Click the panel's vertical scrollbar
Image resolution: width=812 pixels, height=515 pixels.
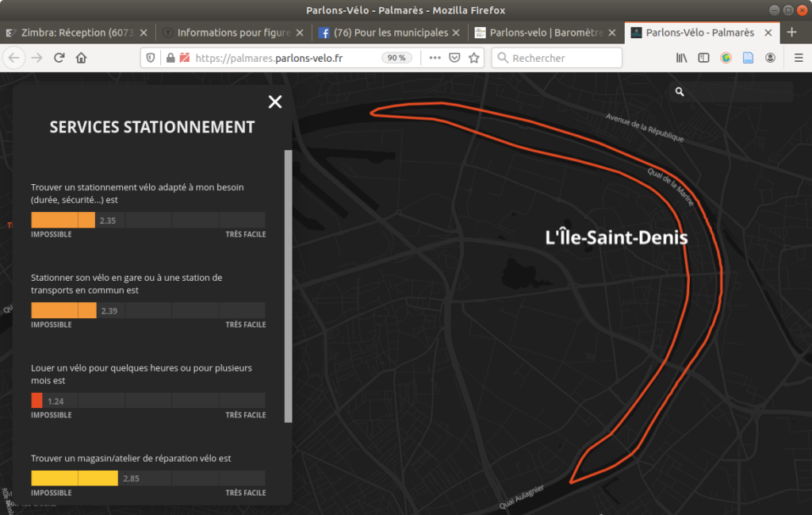(x=289, y=286)
